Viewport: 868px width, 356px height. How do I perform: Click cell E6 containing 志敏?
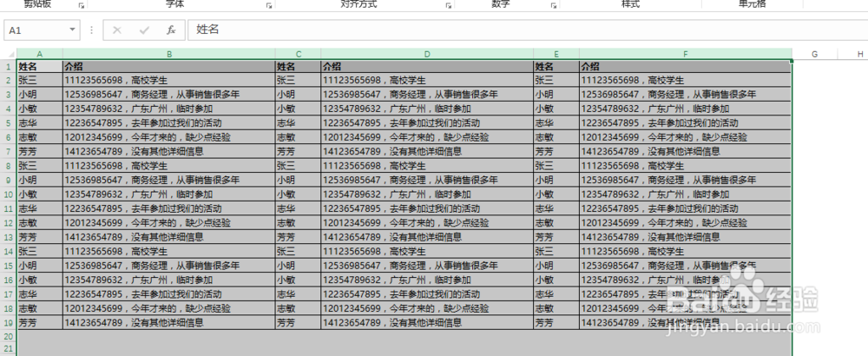[x=556, y=137]
